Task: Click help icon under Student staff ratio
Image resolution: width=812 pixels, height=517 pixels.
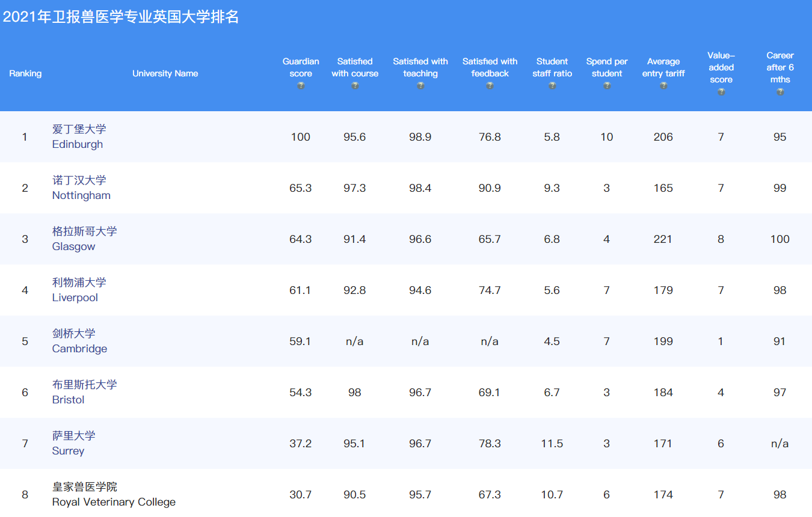Action: pyautogui.click(x=552, y=86)
